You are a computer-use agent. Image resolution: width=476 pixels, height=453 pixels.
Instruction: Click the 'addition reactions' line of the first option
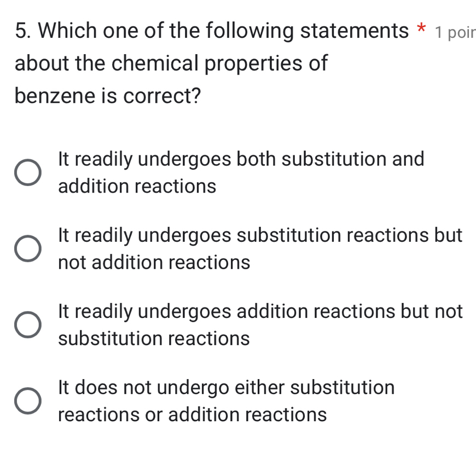pos(137,187)
